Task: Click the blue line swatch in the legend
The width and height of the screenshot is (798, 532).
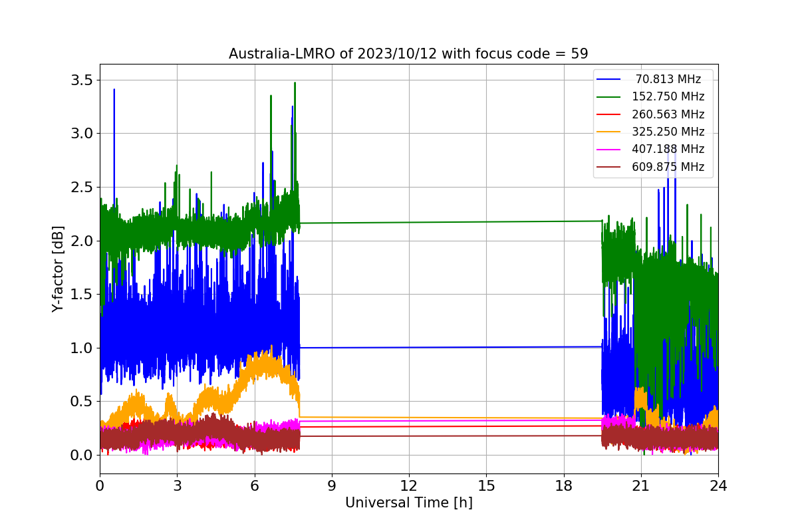Action: [x=610, y=79]
